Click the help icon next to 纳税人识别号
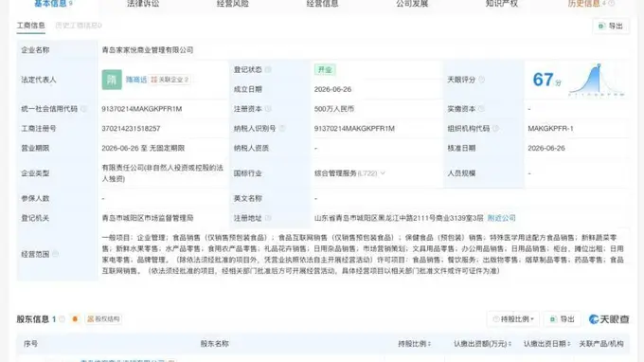The image size is (644, 362). pyautogui.click(x=282, y=129)
